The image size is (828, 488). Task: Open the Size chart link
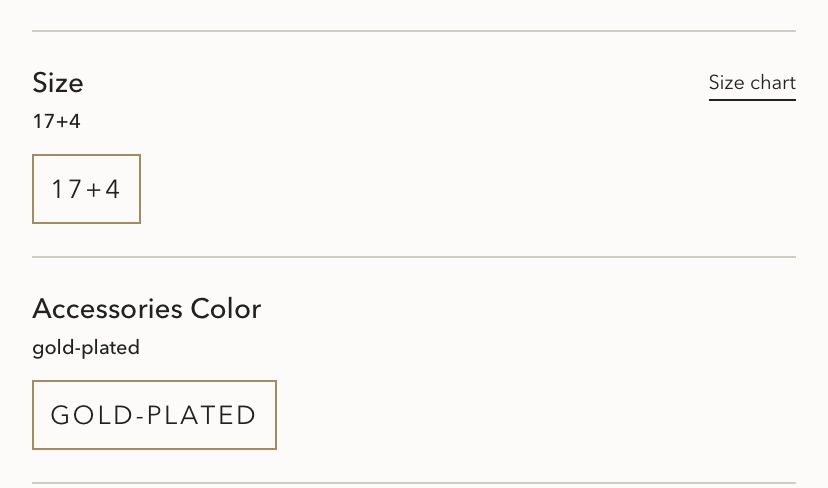click(x=752, y=83)
